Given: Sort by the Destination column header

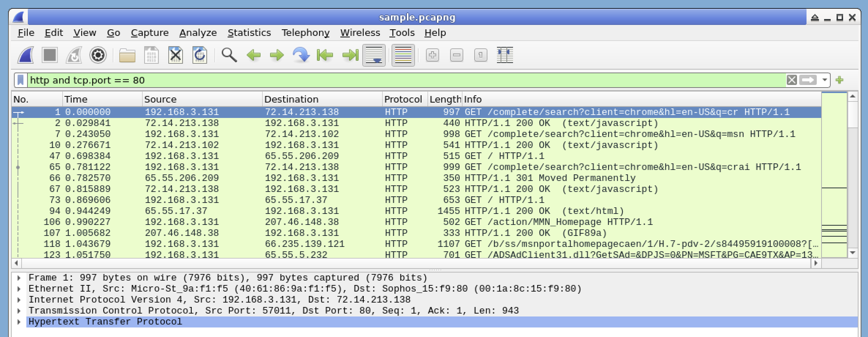Looking at the screenshot, I should tap(322, 99).
